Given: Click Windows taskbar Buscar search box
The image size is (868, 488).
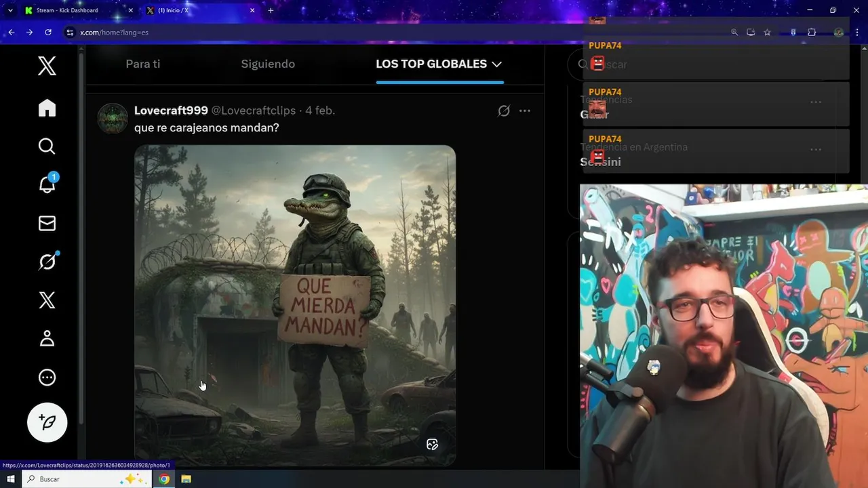Looking at the screenshot, I should 87,479.
